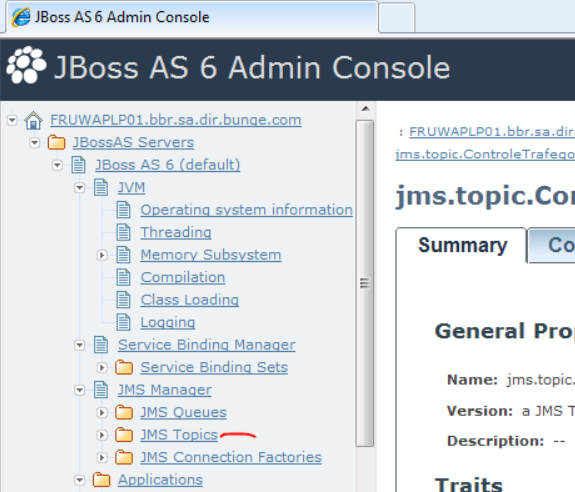This screenshot has height=492, width=575.
Task: Click the Logging page icon
Action: point(124,322)
